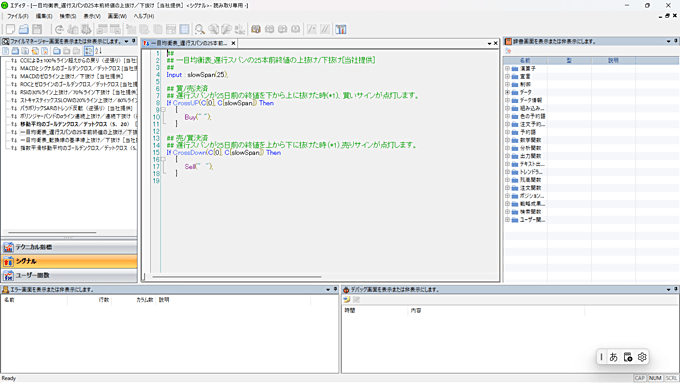
Task: Click the uncomment lines toolbar icon
Action: [x=325, y=29]
